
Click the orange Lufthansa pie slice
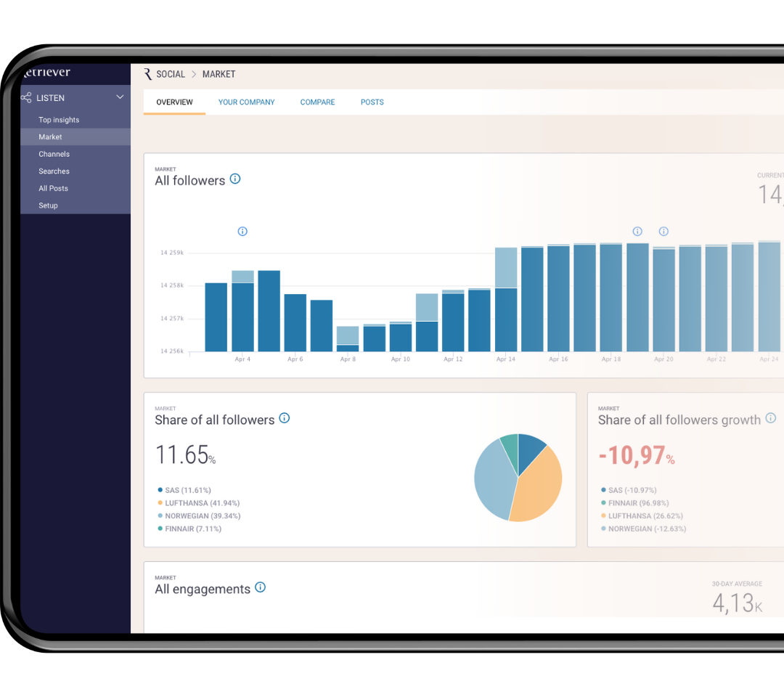point(539,487)
